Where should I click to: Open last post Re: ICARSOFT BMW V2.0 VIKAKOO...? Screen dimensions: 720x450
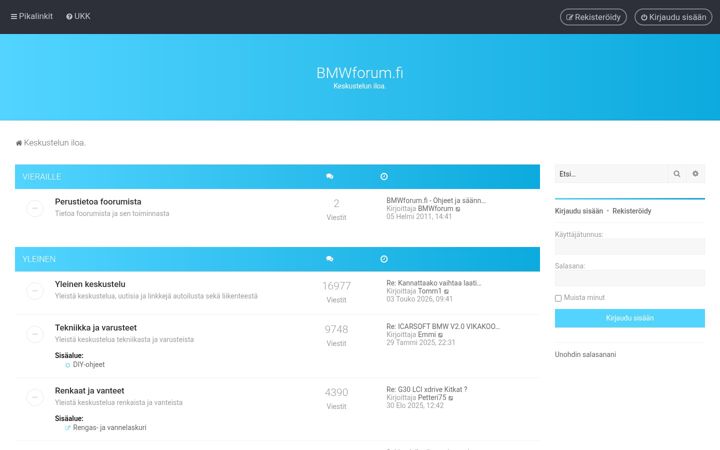[x=443, y=326]
